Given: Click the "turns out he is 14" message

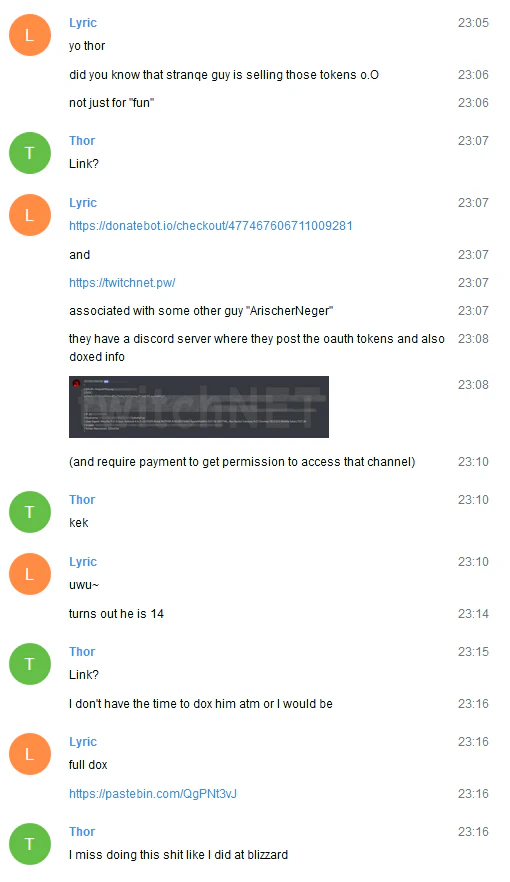Looking at the screenshot, I should 116,614.
